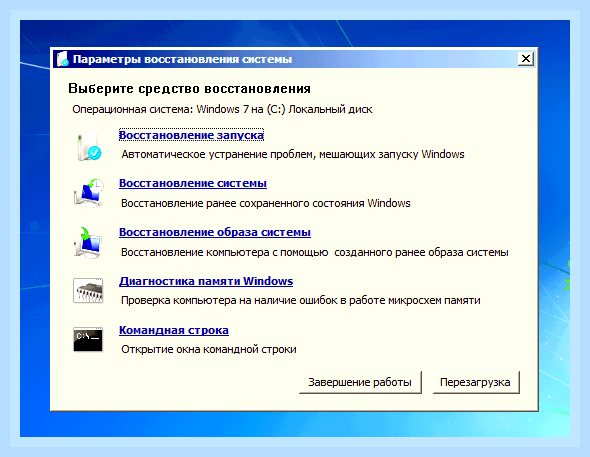Click the Завершение работы button
This screenshot has width=590, height=457.
(360, 382)
